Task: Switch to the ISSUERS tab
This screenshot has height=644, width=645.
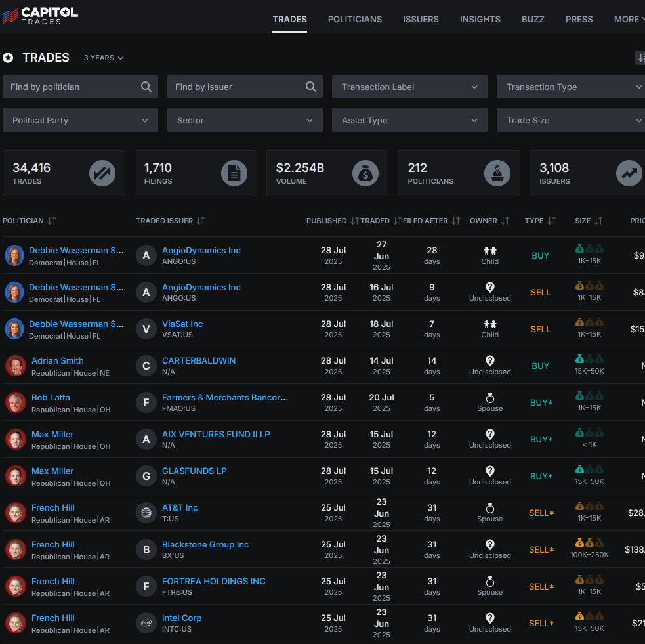Action: click(x=421, y=19)
